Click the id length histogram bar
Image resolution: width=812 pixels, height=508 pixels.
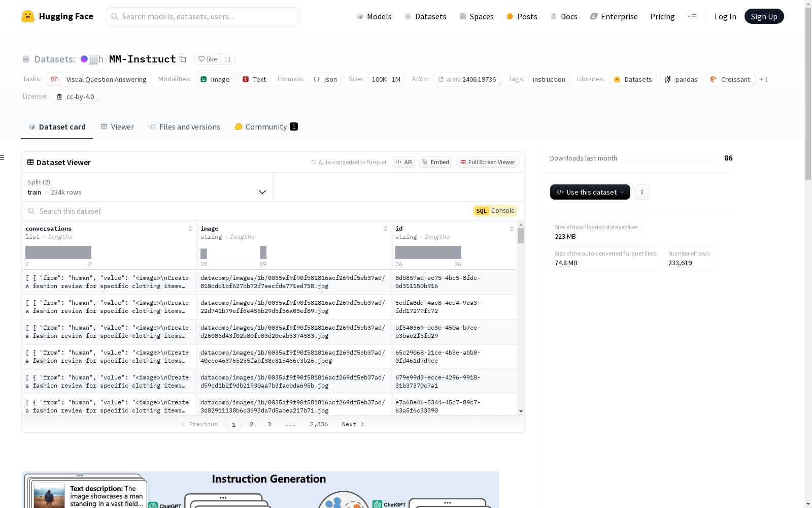[428, 252]
